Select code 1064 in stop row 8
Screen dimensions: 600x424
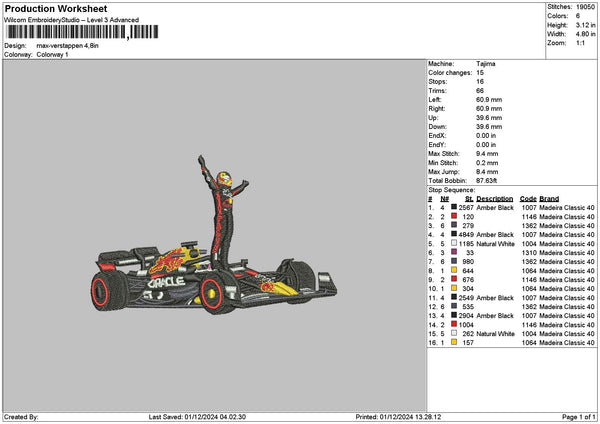coord(529,271)
